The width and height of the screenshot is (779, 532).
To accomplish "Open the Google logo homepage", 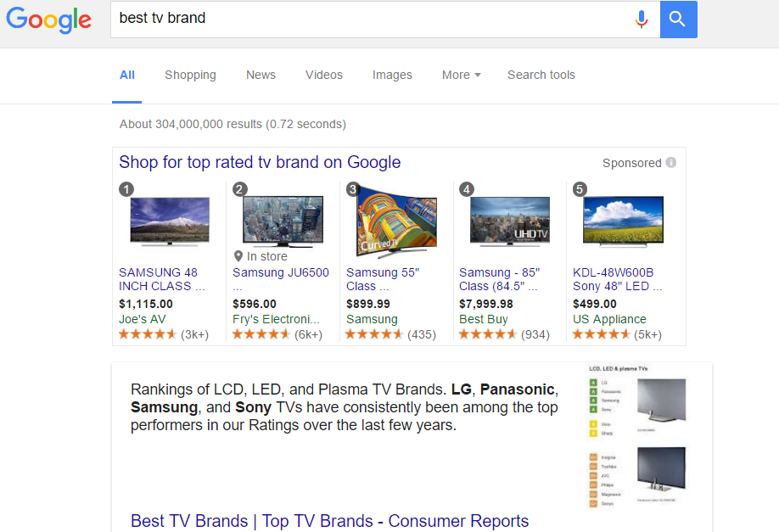I will coord(48,21).
